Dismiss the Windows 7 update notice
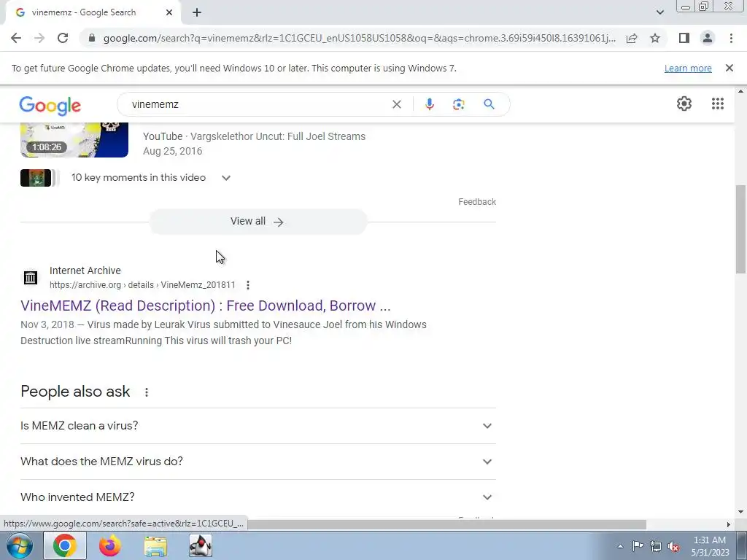 pyautogui.click(x=729, y=68)
